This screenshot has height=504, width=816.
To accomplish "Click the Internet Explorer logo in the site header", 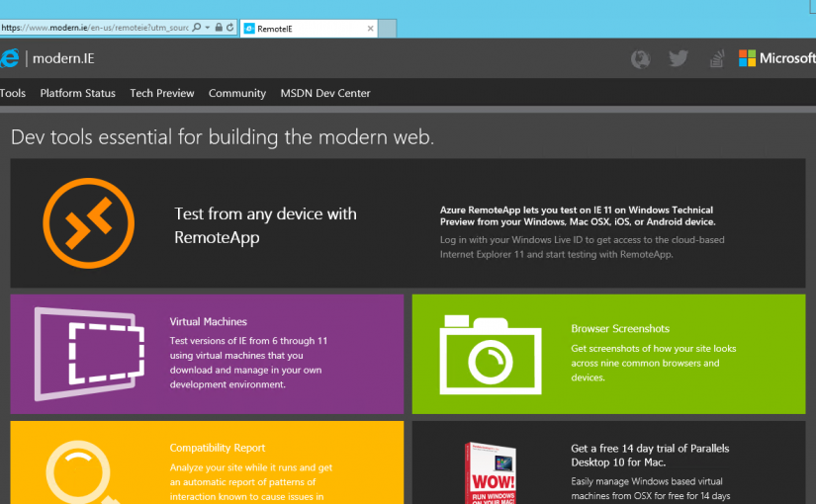I will [x=9, y=58].
